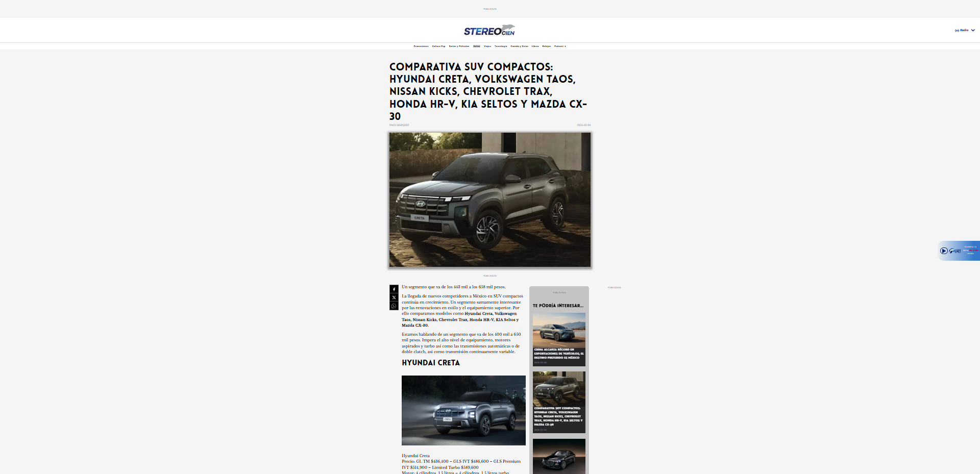This screenshot has height=474, width=980.
Task: Open the Tecnología section
Action: (x=501, y=46)
